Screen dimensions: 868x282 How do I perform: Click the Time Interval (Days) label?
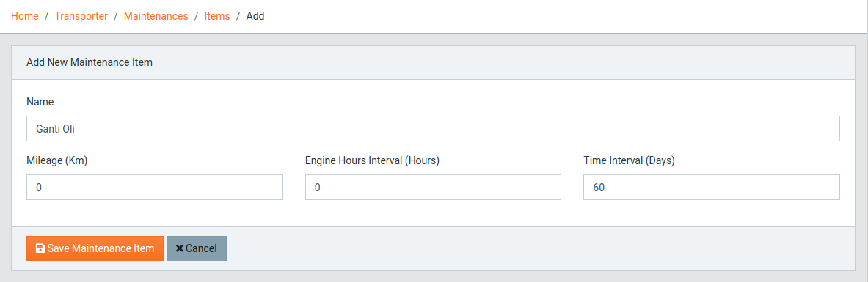630,160
